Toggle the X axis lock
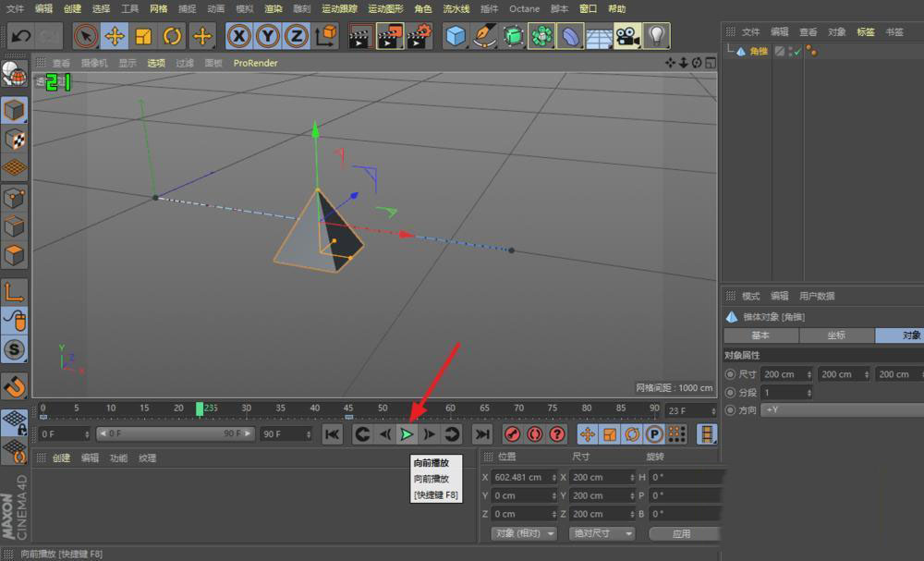The image size is (924, 561). tap(239, 37)
